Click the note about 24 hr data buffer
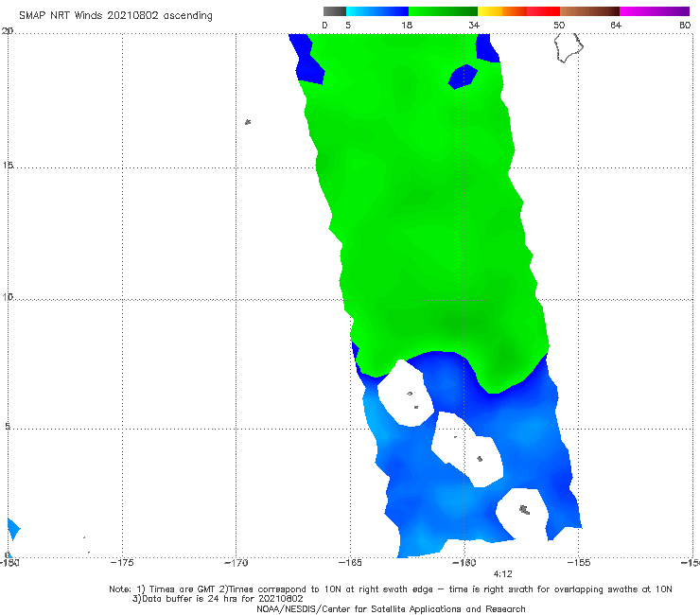Viewport: 700px width, 615px height. point(218,599)
